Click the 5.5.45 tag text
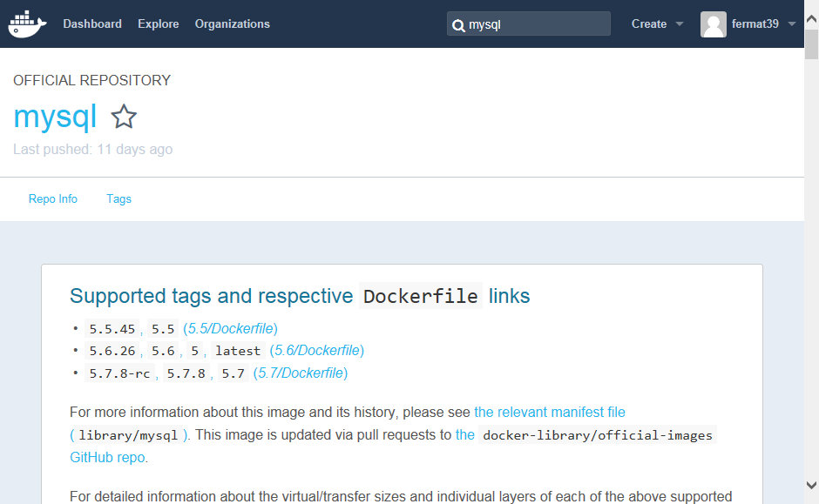The width and height of the screenshot is (819, 504). (112, 329)
